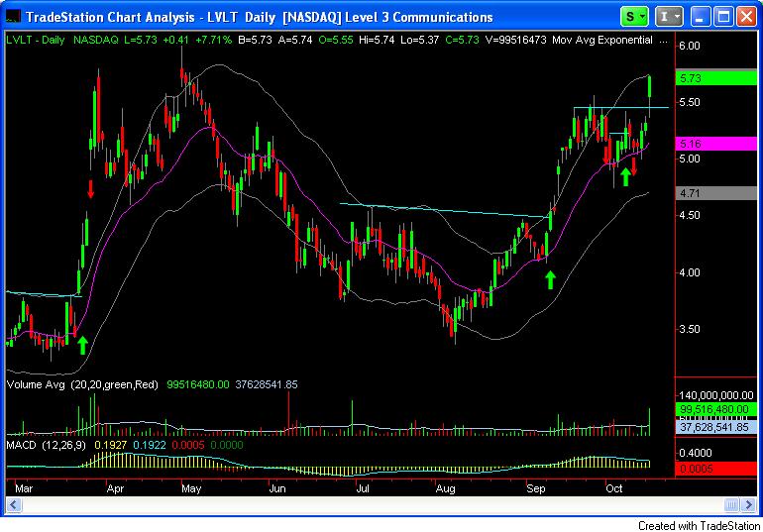Click the 5.00 price axis label
This screenshot has width=763, height=532.
point(690,159)
